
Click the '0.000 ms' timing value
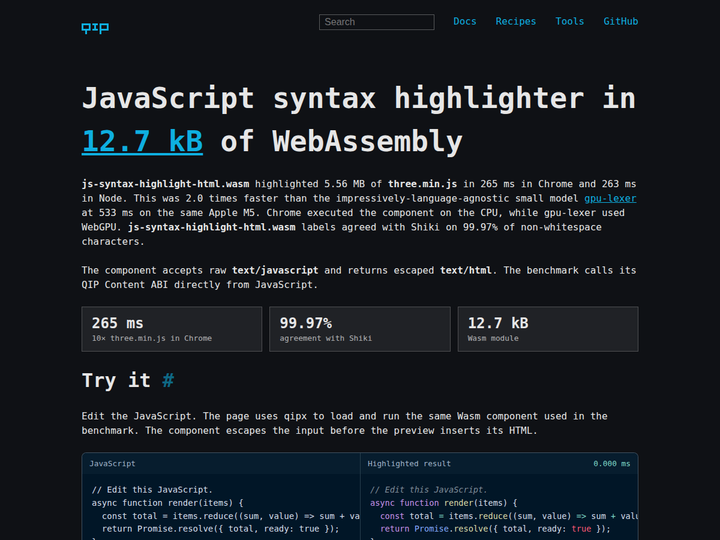pyautogui.click(x=612, y=464)
